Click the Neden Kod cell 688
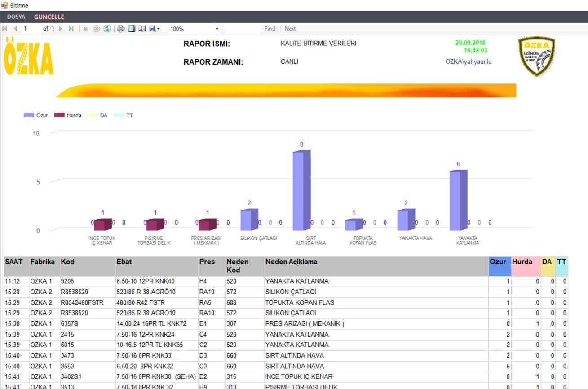The image size is (588, 389). [x=244, y=302]
